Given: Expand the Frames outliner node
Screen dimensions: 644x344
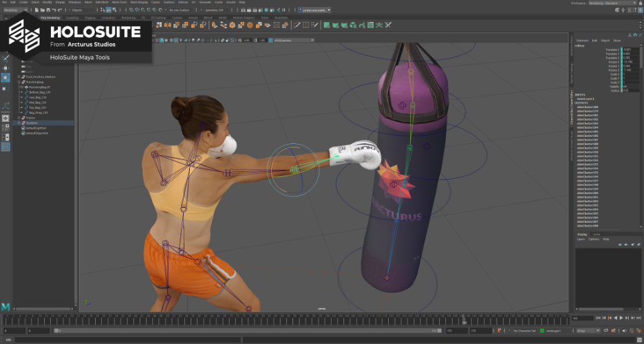Looking at the screenshot, I should point(19,118).
